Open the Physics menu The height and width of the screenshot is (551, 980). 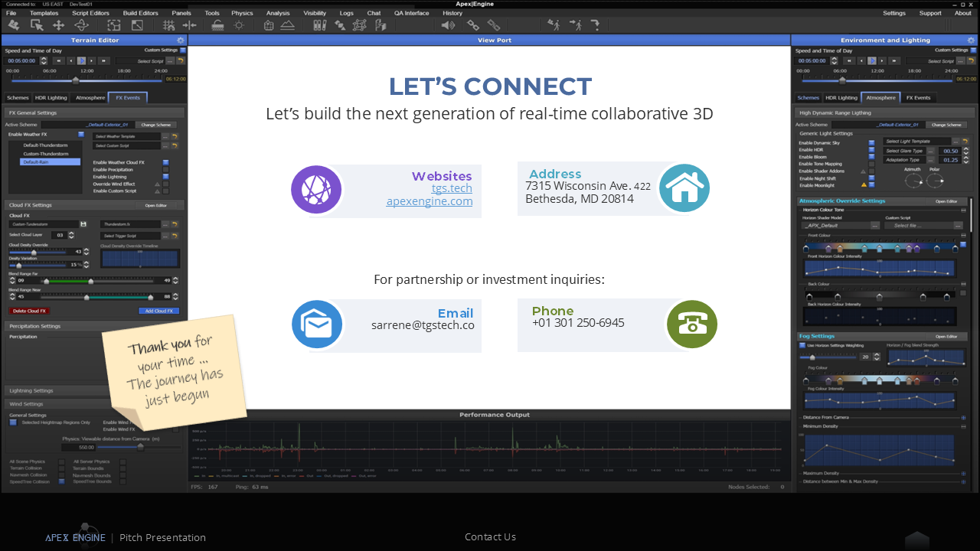[242, 13]
